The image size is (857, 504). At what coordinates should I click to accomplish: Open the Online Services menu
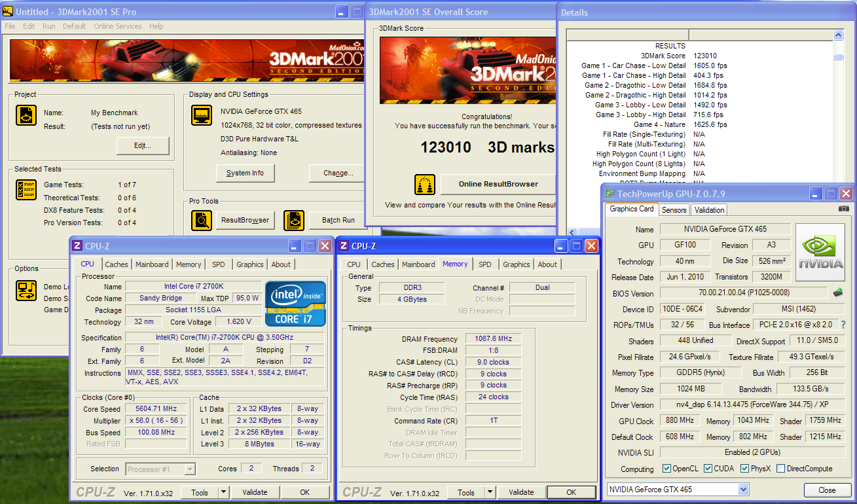pos(117,26)
